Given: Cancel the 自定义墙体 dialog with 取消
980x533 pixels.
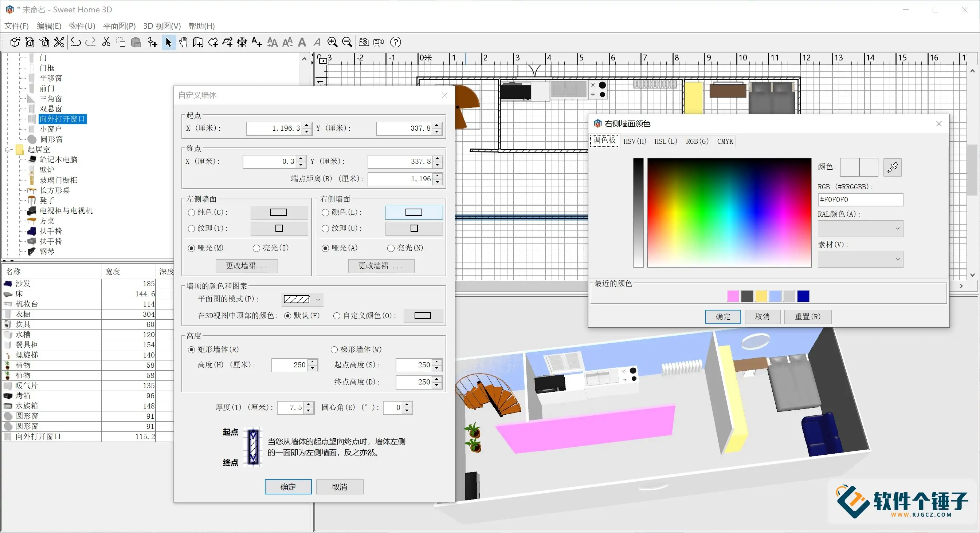Looking at the screenshot, I should coord(339,487).
